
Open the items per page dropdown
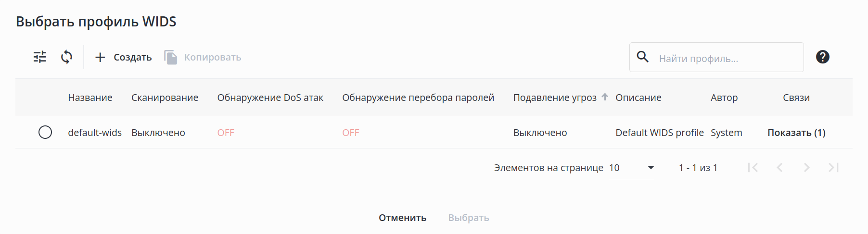[631, 168]
